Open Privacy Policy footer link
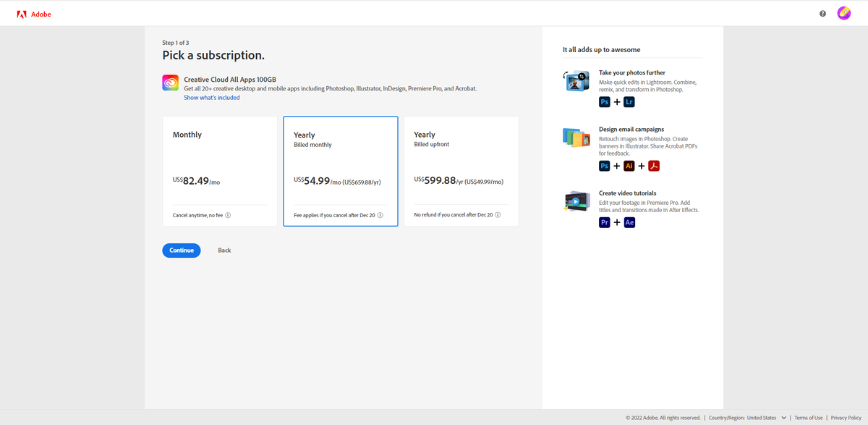The width and height of the screenshot is (868, 425). [x=846, y=418]
